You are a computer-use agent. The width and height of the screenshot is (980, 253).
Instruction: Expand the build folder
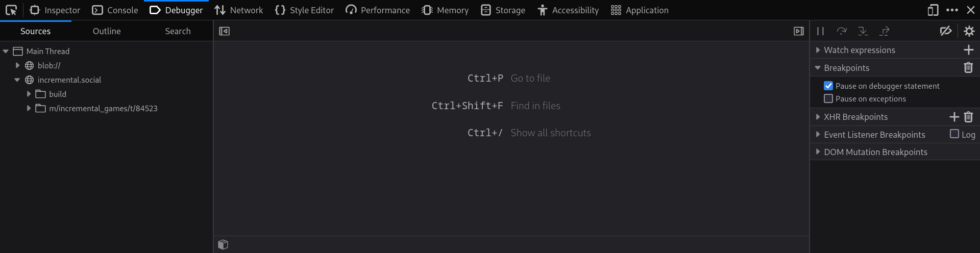pyautogui.click(x=29, y=94)
